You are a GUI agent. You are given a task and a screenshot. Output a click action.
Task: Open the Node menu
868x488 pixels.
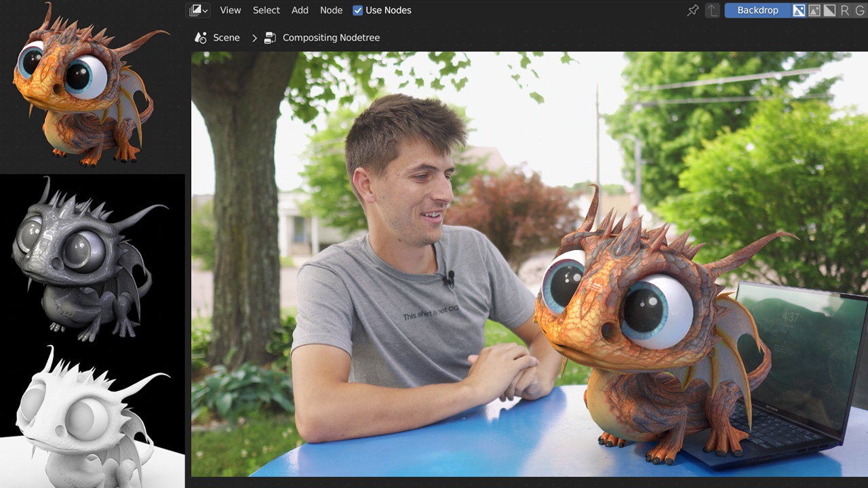tap(332, 10)
